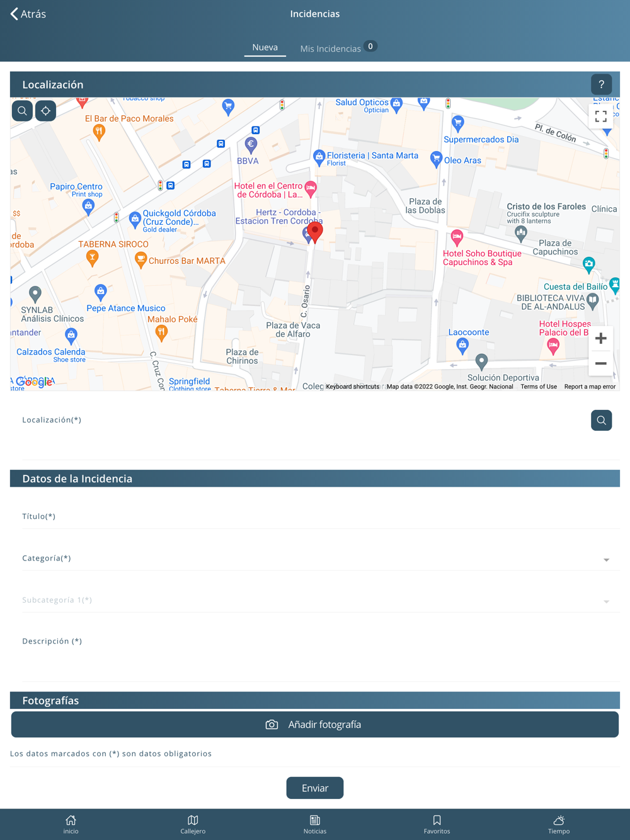
Task: Open the Noticias section
Action: click(x=315, y=824)
